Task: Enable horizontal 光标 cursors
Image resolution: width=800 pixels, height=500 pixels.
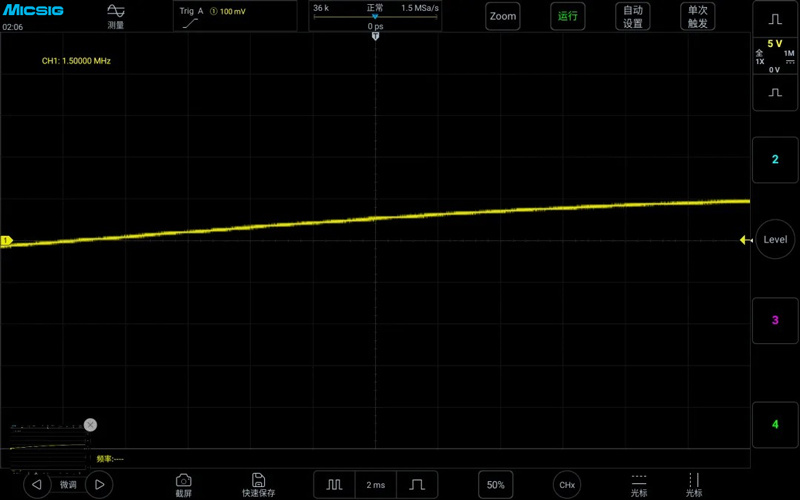Action: coord(639,485)
